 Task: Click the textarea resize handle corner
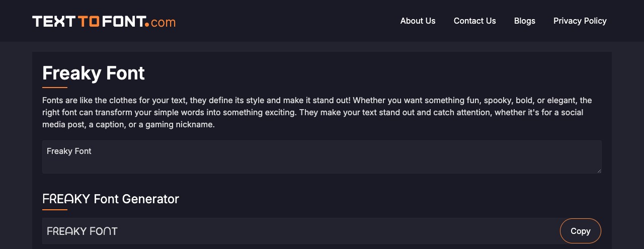pos(599,171)
